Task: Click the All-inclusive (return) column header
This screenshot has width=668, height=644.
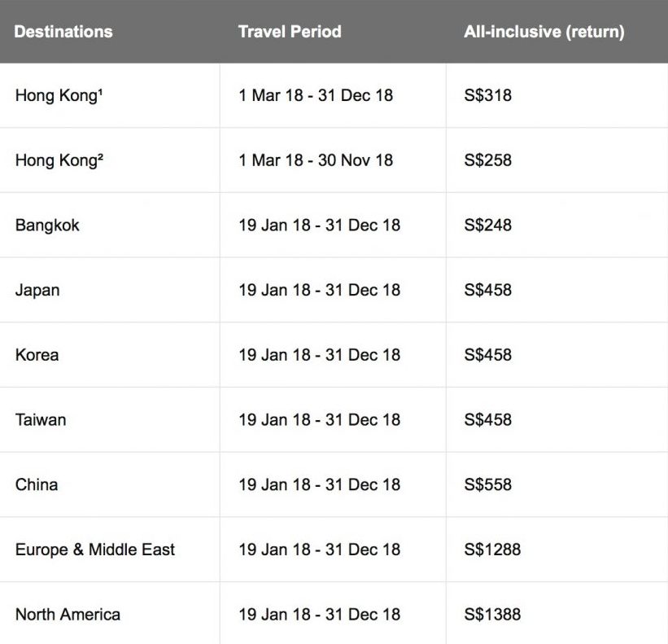Action: pos(544,33)
